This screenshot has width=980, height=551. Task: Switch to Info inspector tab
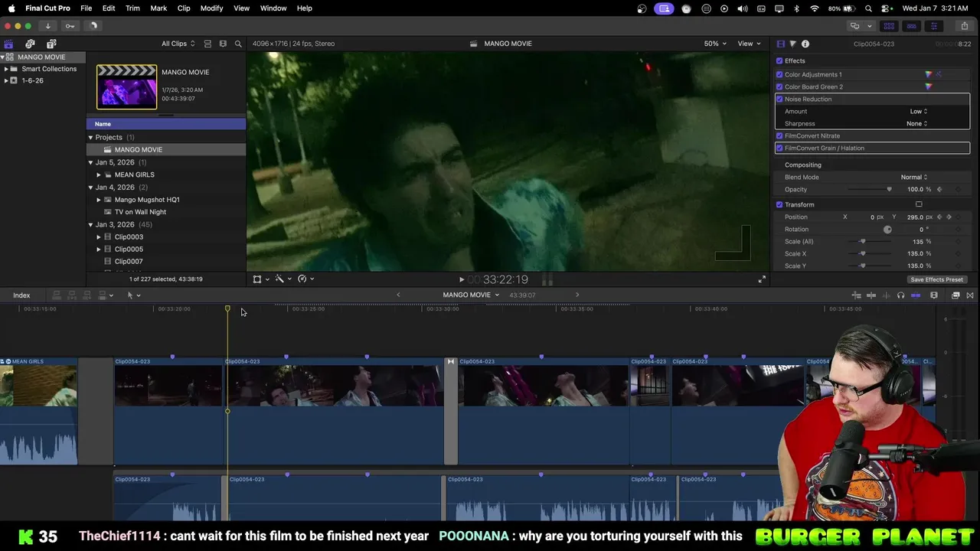(805, 44)
